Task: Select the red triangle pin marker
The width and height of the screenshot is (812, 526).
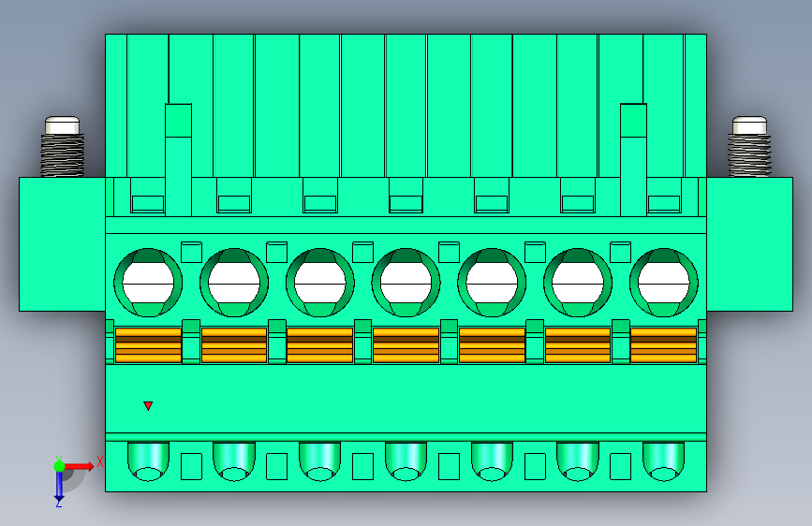Action: [148, 405]
